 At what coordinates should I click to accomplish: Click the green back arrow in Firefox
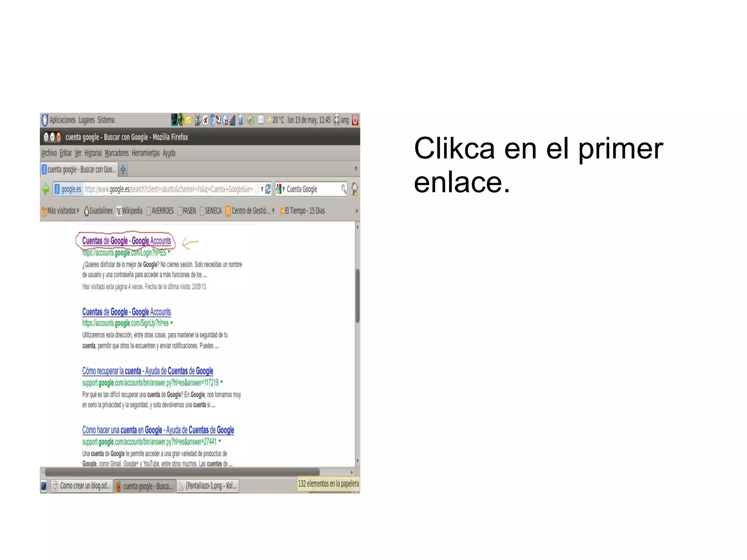pyautogui.click(x=46, y=189)
